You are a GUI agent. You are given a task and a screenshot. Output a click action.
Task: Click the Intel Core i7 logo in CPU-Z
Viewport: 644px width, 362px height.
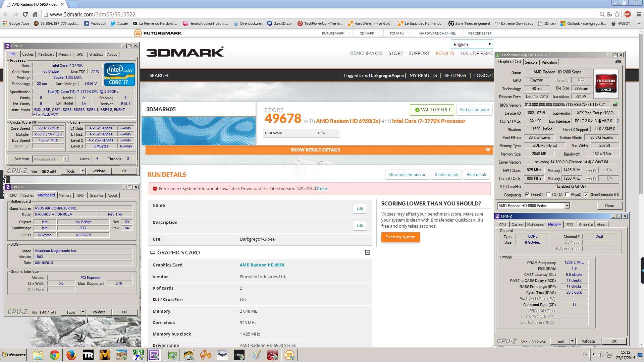(x=119, y=74)
